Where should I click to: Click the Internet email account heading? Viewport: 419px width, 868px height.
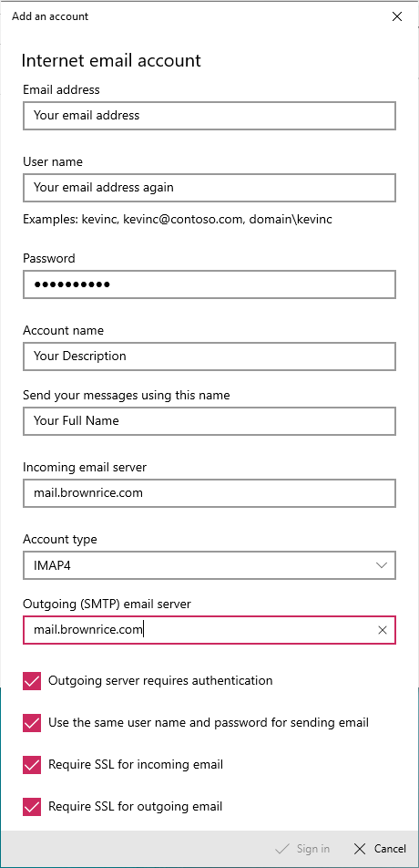(x=111, y=60)
